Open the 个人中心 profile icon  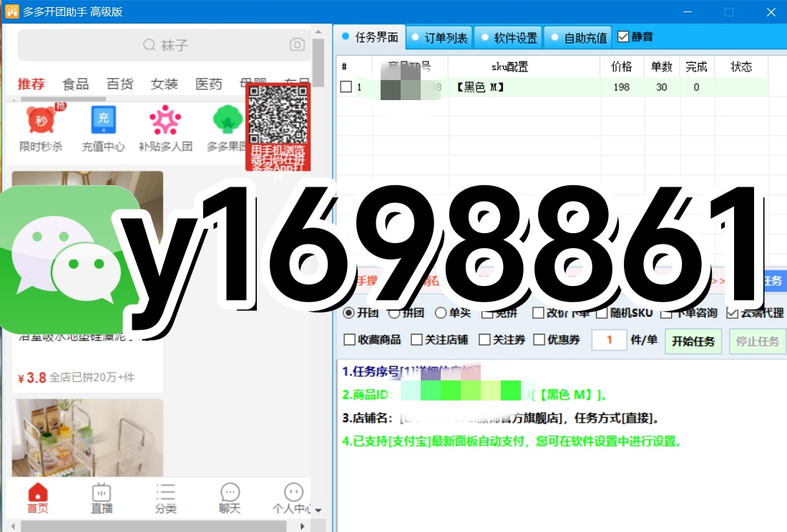(293, 497)
